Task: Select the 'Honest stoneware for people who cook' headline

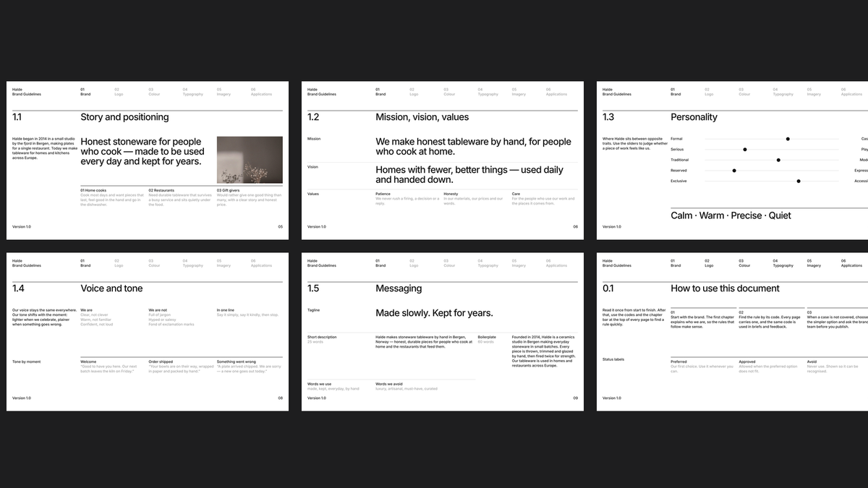Action: [x=141, y=152]
